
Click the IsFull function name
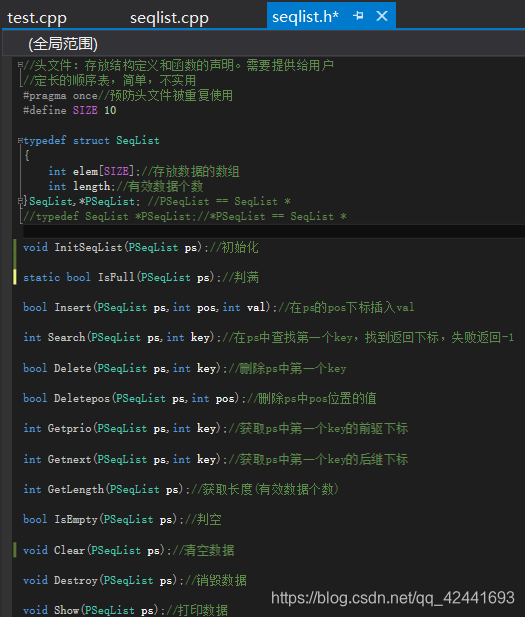(116, 277)
